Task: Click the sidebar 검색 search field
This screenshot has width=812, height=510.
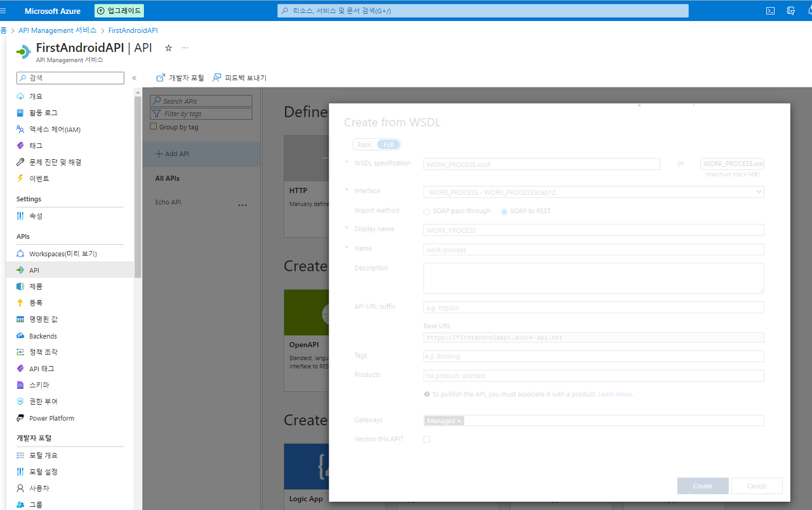Action: pyautogui.click(x=70, y=78)
